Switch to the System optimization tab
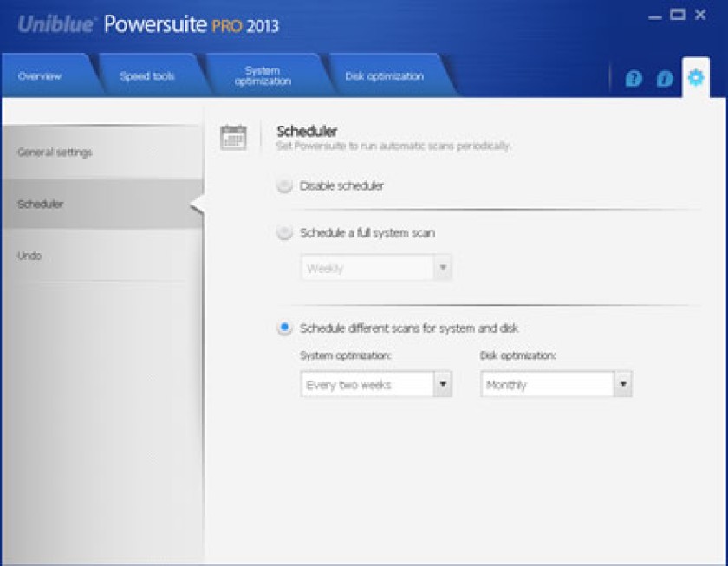This screenshot has width=728, height=566. [263, 75]
